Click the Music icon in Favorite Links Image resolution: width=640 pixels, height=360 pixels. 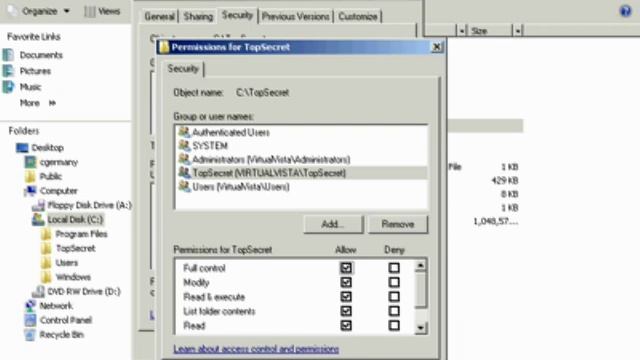8,87
